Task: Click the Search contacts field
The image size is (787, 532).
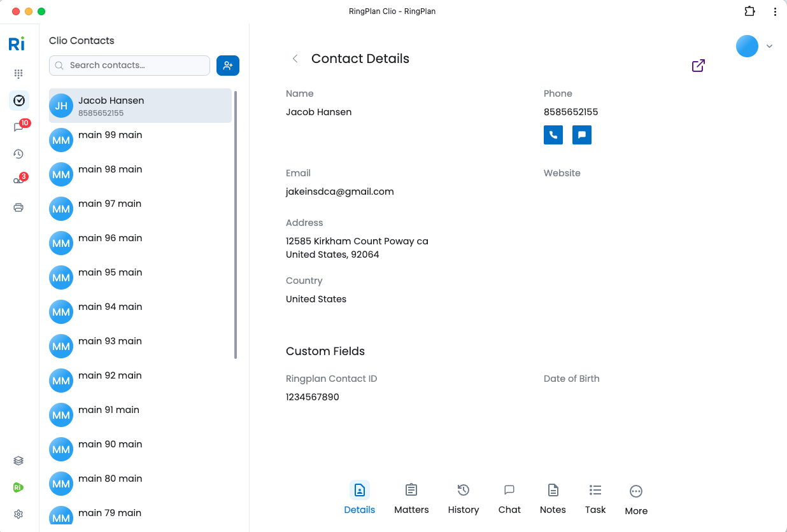Action: click(129, 66)
